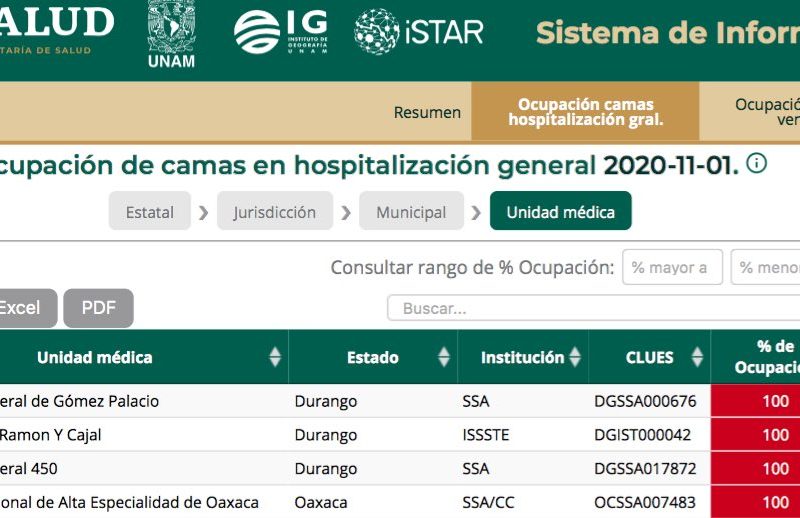Viewport: 800px width, 518px height.
Task: Sort table by Institución column arrows
Action: [575, 357]
